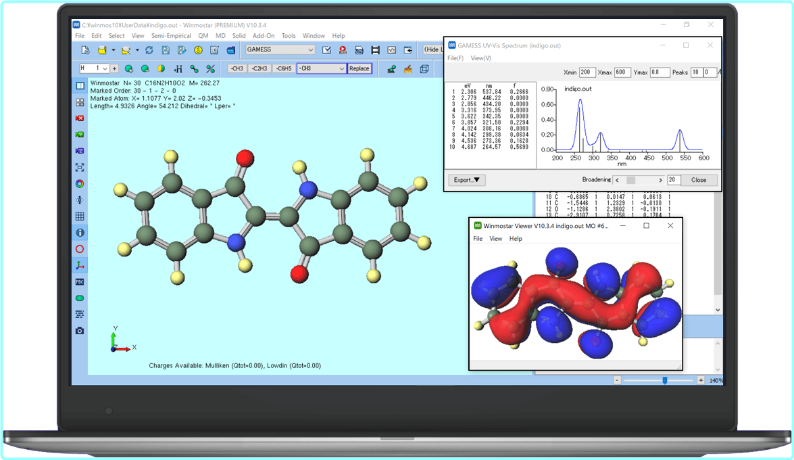Open the Export dropdown in spectrum window
794x460 pixels.
tap(466, 180)
